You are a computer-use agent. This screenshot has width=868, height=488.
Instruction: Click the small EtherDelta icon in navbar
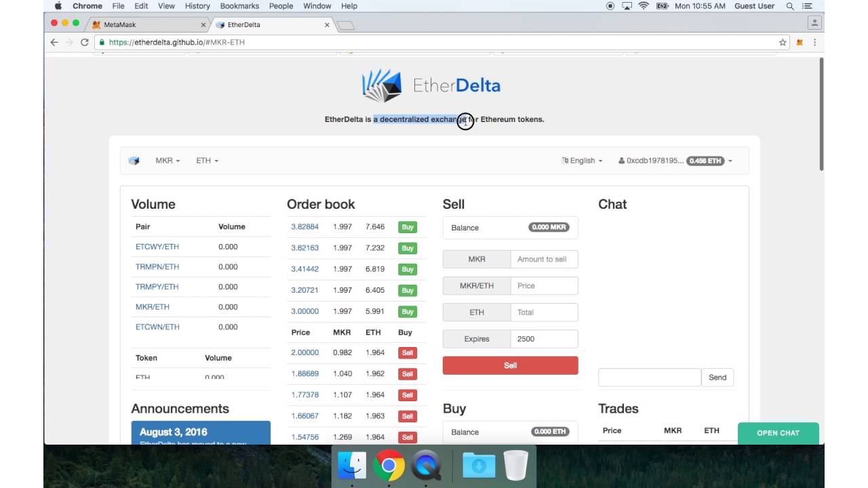point(134,161)
